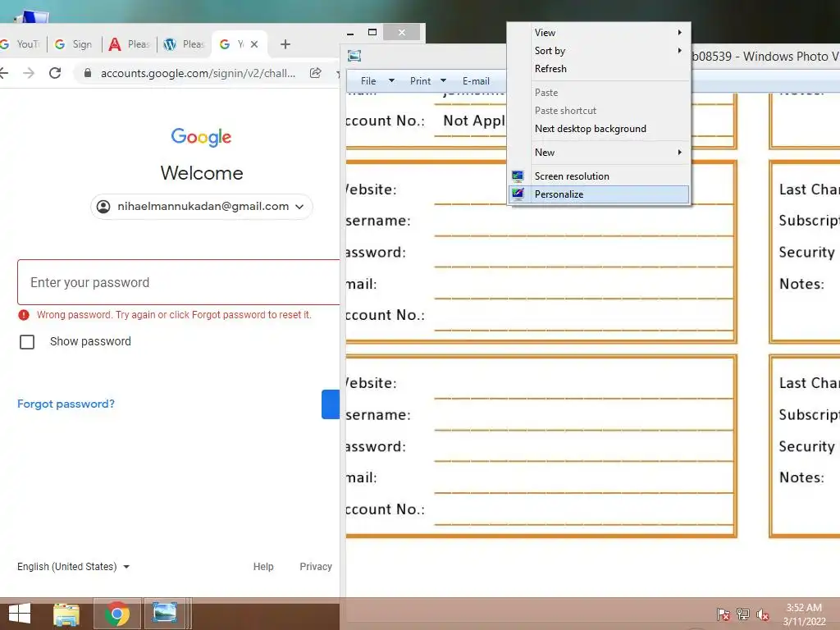Screen dimensions: 840x630
Task: Close the active Google sign-in tab
Action: (x=254, y=44)
